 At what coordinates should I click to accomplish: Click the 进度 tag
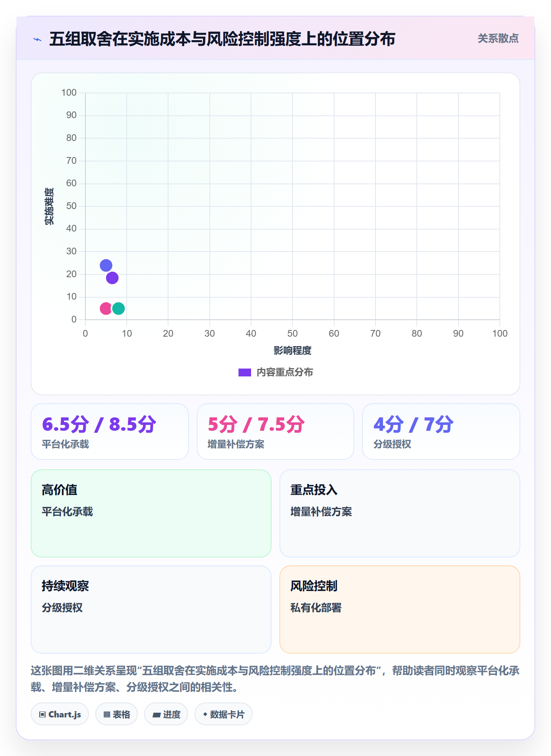(166, 714)
